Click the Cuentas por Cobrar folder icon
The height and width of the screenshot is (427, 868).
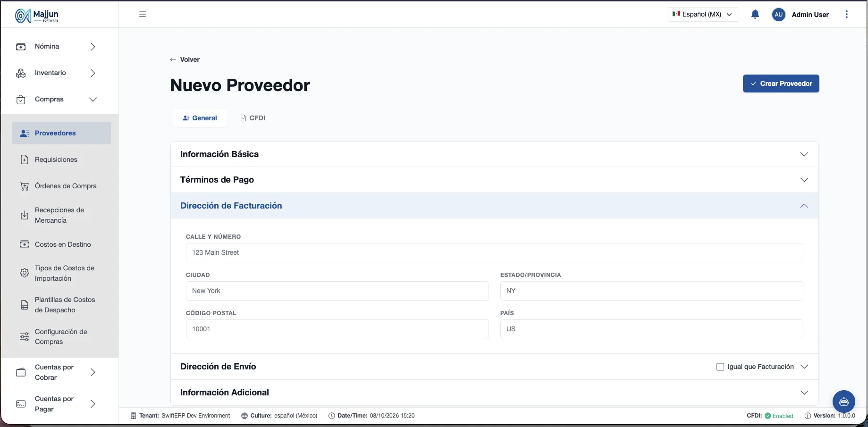[21, 372]
